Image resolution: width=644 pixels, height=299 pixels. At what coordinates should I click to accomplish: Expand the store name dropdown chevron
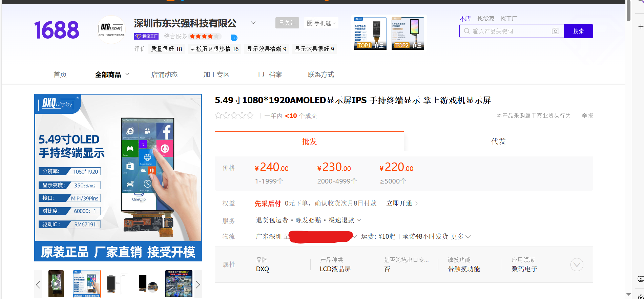pyautogui.click(x=253, y=23)
